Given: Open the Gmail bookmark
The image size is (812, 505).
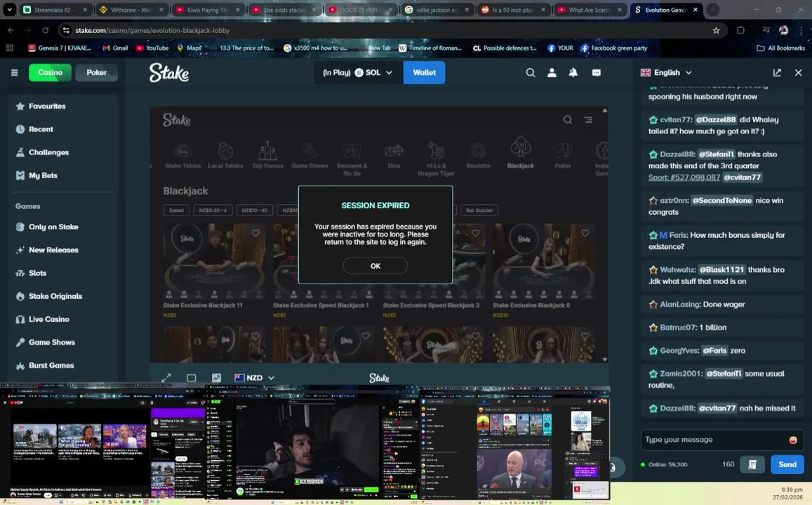Looking at the screenshot, I should (115, 48).
